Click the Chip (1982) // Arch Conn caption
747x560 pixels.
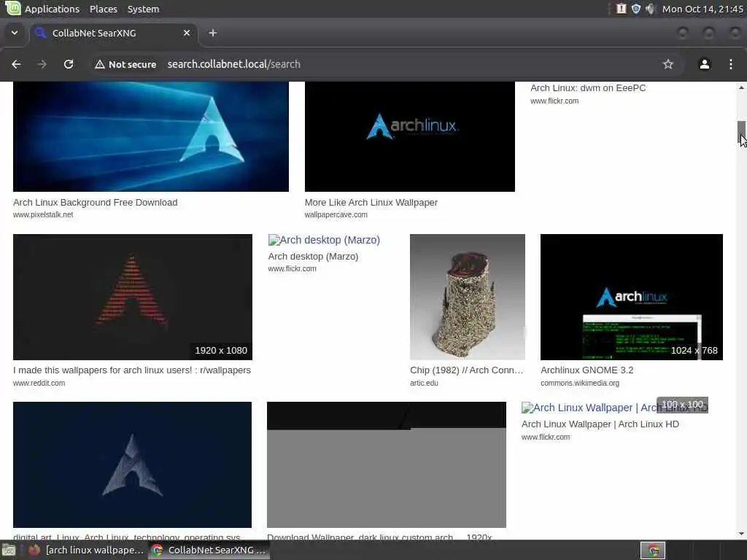pyautogui.click(x=467, y=370)
